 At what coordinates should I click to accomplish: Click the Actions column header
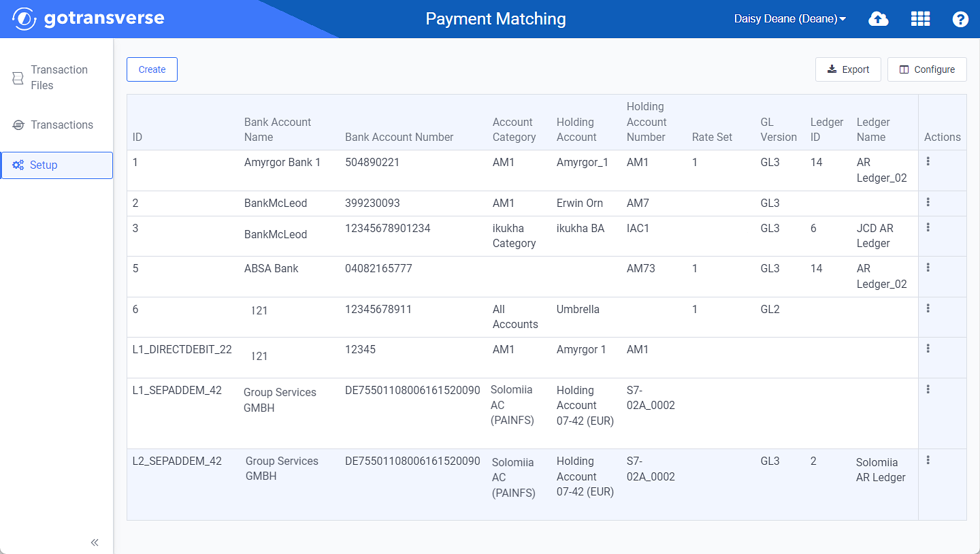coord(943,137)
